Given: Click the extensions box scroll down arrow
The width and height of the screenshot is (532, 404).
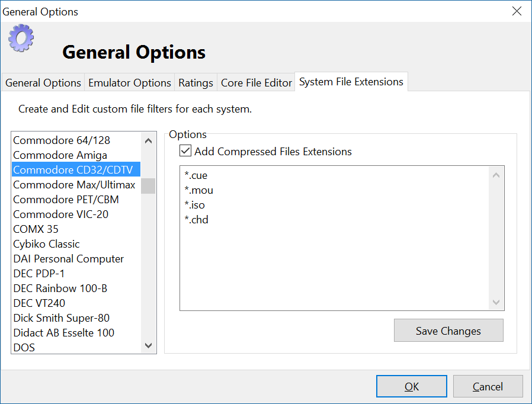Looking at the screenshot, I should pyautogui.click(x=496, y=302).
